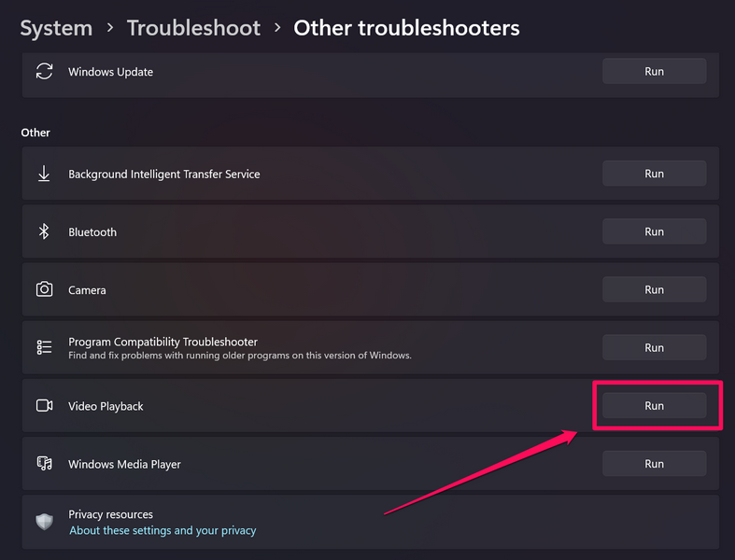
Task: Run the Background Intelligent Transfer Service troubleshooter
Action: 654,174
